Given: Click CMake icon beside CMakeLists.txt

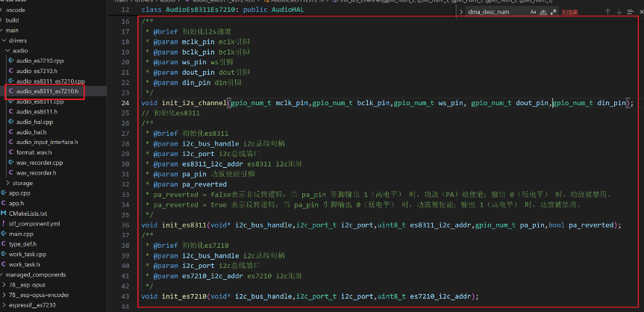Looking at the screenshot, I should coord(4,213).
